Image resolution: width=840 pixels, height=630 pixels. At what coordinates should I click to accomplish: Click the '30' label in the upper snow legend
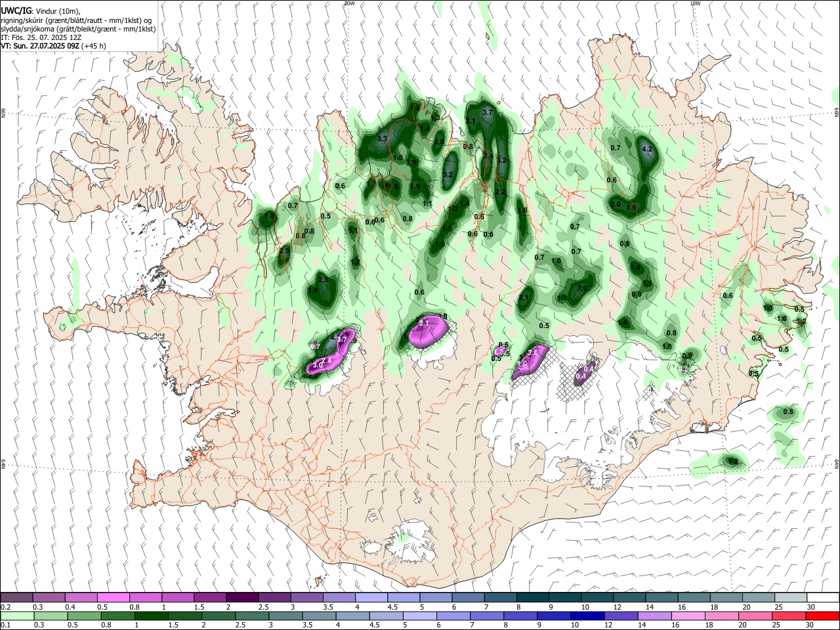[810, 607]
